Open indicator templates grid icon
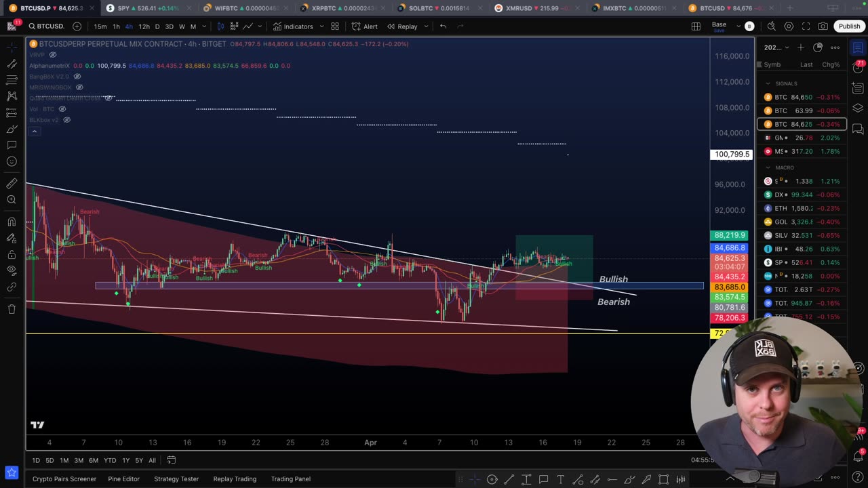 pyautogui.click(x=335, y=26)
